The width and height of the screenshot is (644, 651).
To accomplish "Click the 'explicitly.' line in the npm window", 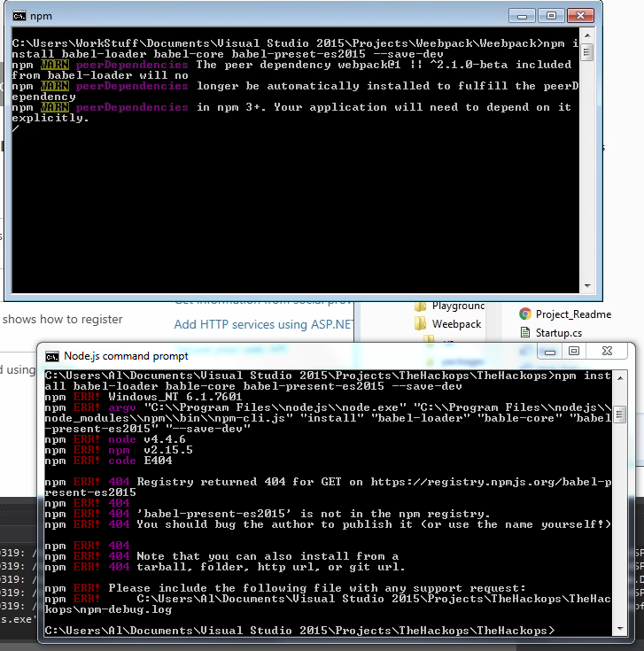I will [50, 119].
